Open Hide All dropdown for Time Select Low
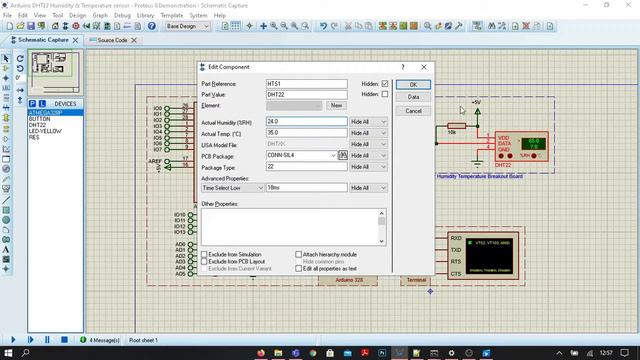The image size is (640, 360). click(368, 188)
